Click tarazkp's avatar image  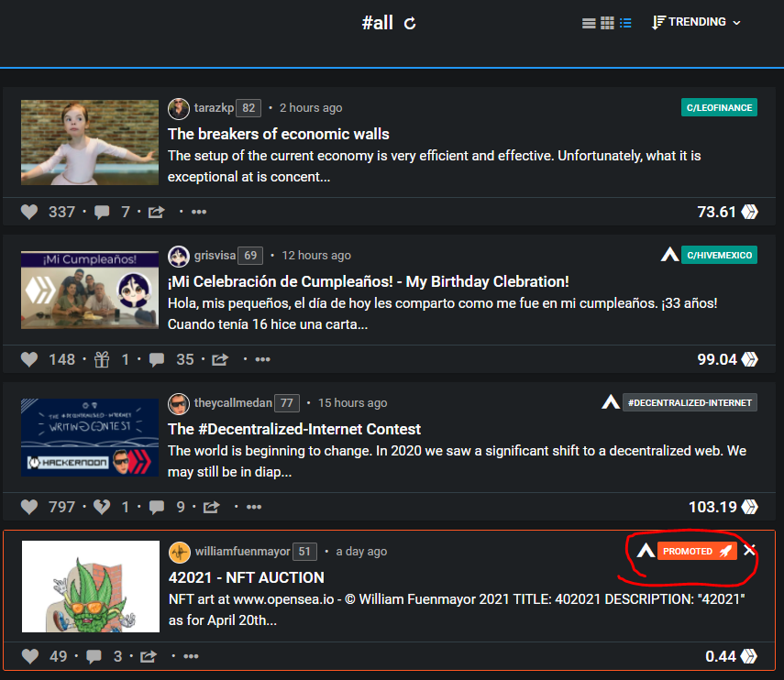[179, 108]
